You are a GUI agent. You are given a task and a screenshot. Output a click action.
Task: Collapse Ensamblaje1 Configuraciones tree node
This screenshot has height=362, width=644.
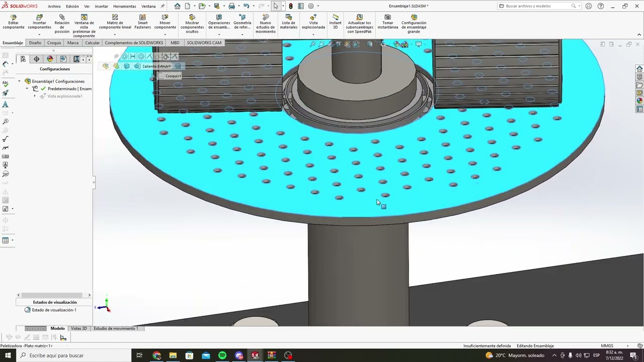coord(20,81)
